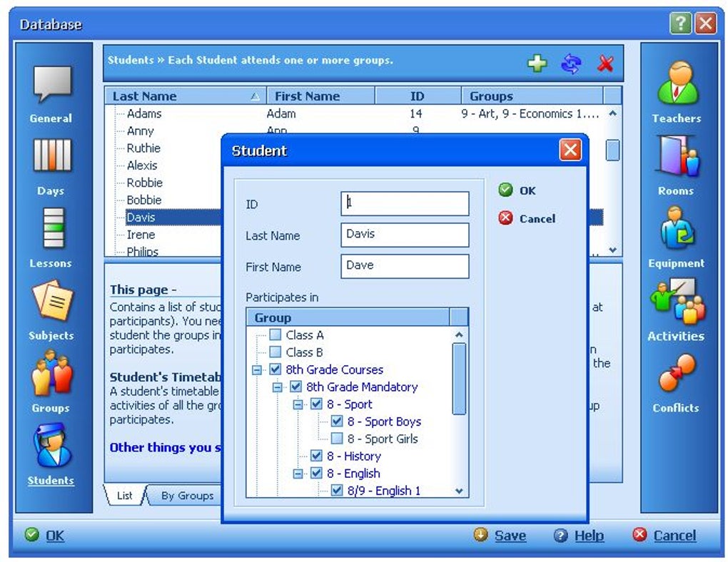Click the blue arrows edit student icon
The image size is (728, 562).
(571, 63)
